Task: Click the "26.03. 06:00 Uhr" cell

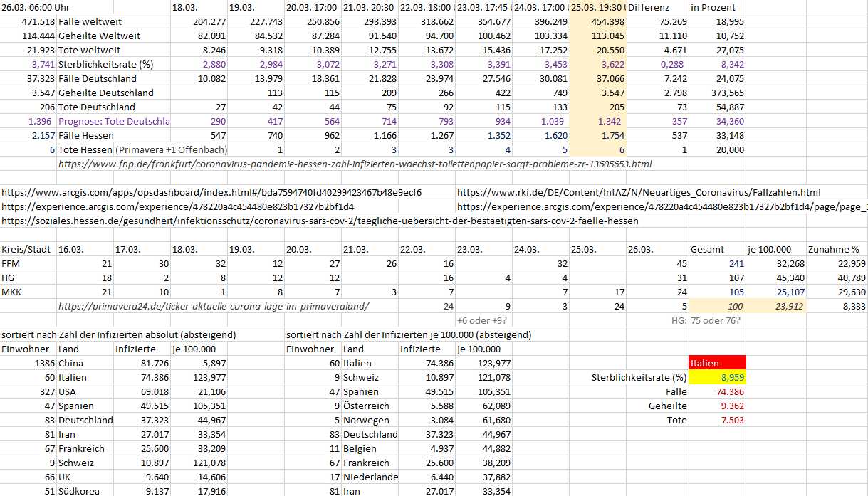Action: click(x=37, y=7)
